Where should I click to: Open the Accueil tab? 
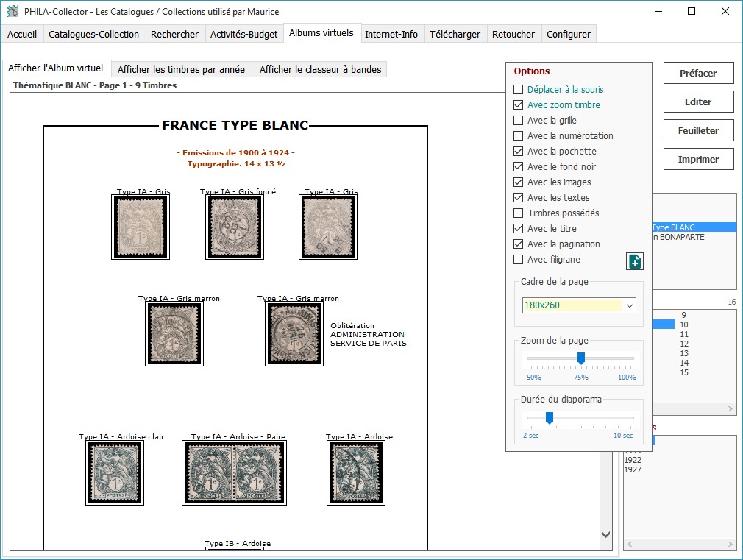pos(22,34)
